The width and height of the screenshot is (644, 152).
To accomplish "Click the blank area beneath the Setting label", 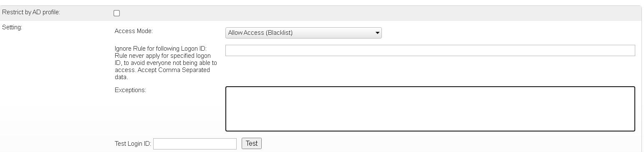I will (x=54, y=84).
